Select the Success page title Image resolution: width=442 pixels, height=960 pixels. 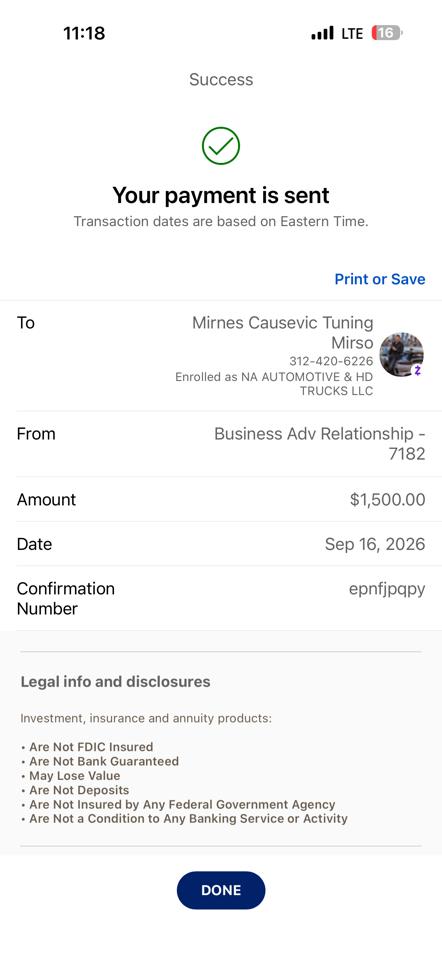click(x=221, y=80)
